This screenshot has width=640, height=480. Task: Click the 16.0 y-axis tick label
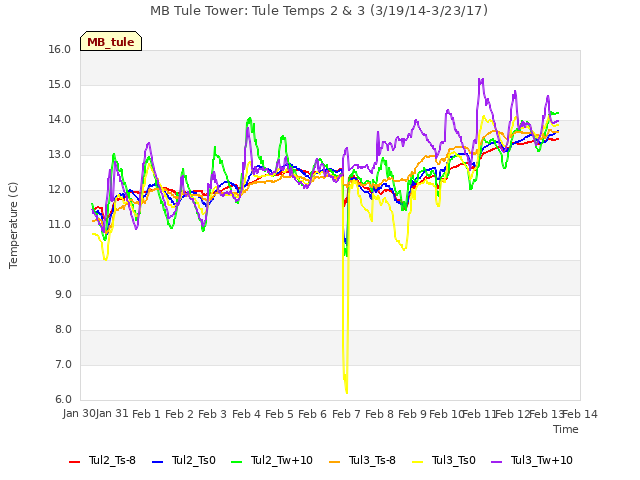tap(60, 50)
